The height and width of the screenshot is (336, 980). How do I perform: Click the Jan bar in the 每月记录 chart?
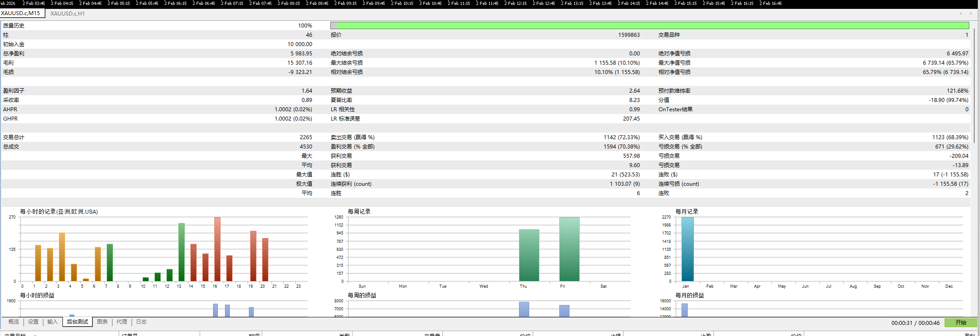pos(688,249)
